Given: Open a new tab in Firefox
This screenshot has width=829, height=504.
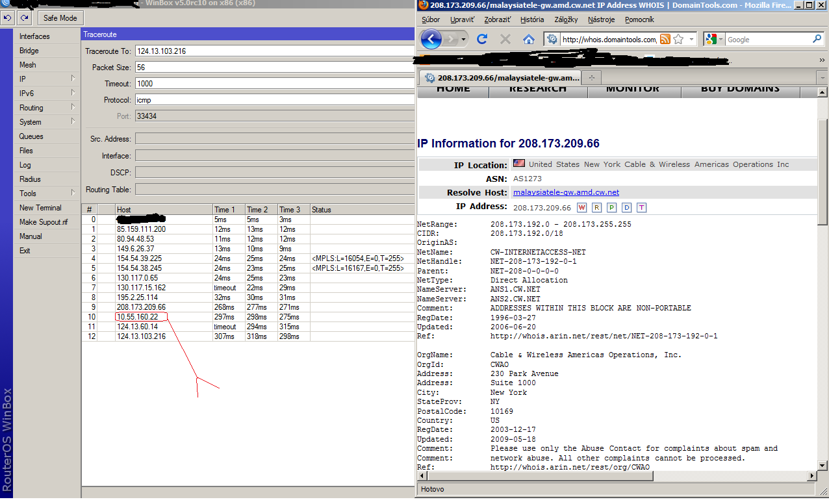Looking at the screenshot, I should pos(591,77).
